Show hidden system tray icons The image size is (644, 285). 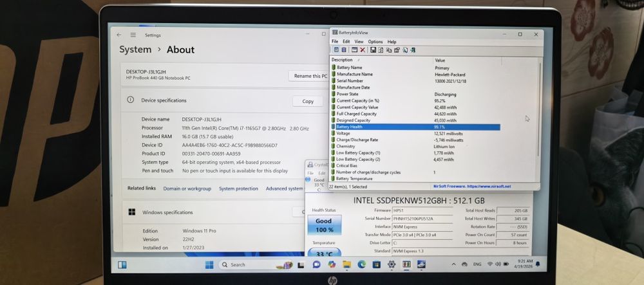[453, 264]
